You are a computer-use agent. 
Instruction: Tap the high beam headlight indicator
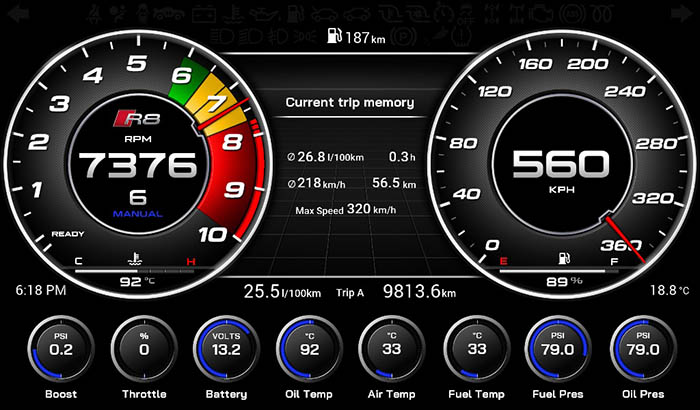222,36
